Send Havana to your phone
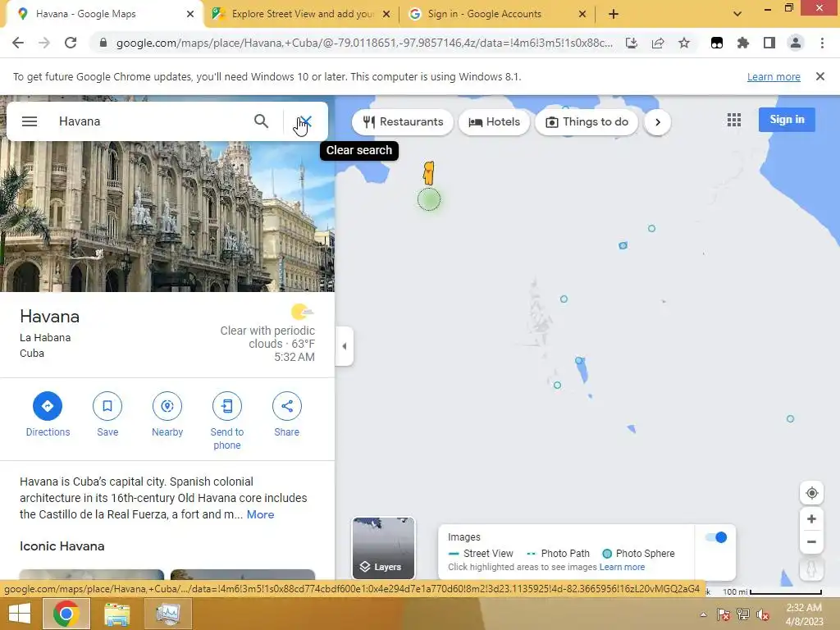Screen dimensions: 840x630 click(227, 421)
